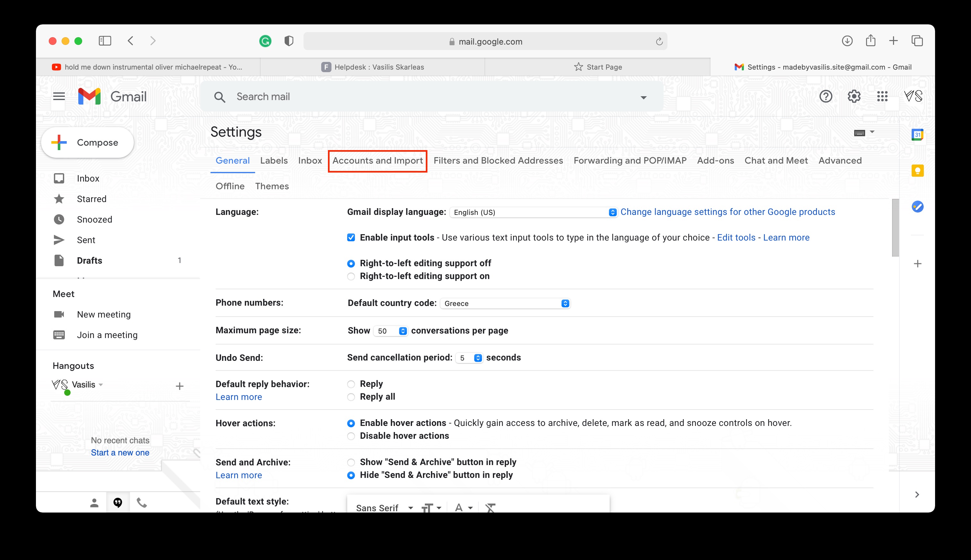971x560 pixels.
Task: Uncheck Enable input tools checkbox
Action: coord(351,238)
